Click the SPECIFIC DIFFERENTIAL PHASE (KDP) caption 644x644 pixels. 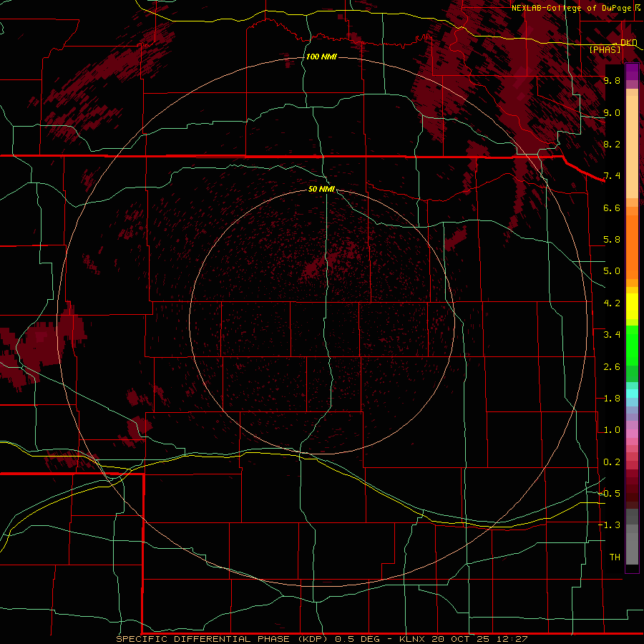coord(223,639)
